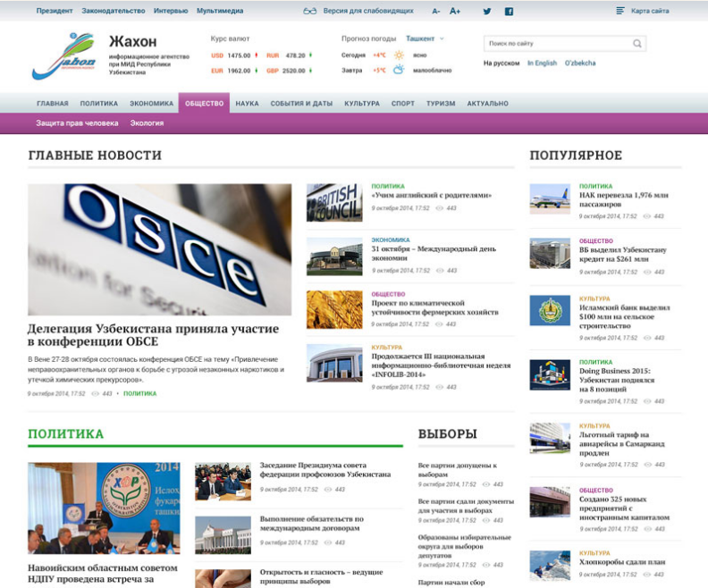
Task: Open Версия для слабовидящих link
Action: click(368, 11)
